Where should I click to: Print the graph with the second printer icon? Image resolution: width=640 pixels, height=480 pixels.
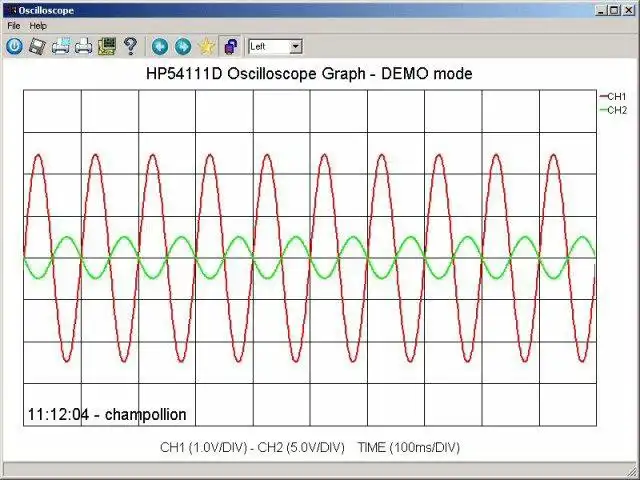[x=84, y=46]
